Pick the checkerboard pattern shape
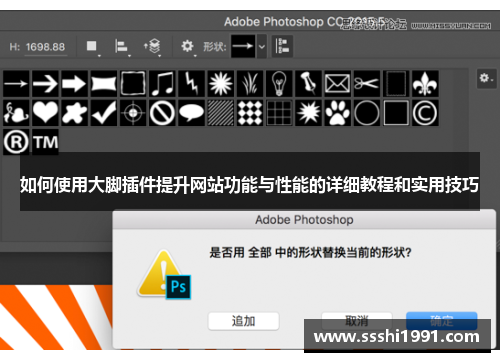This screenshot has width=500, height=362. (250, 113)
